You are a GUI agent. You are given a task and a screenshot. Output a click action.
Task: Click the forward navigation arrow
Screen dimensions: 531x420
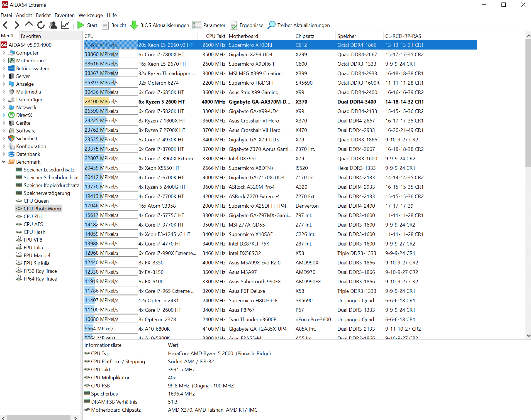click(x=17, y=25)
